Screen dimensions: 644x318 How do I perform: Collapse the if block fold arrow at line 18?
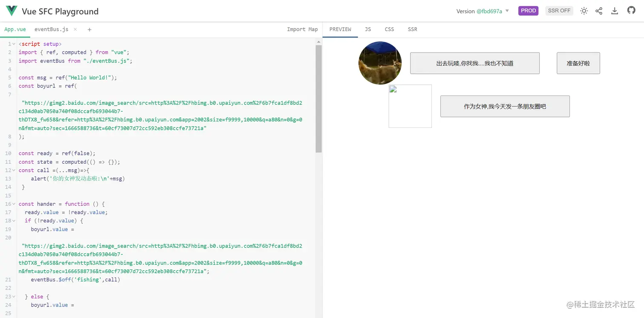[x=14, y=221]
